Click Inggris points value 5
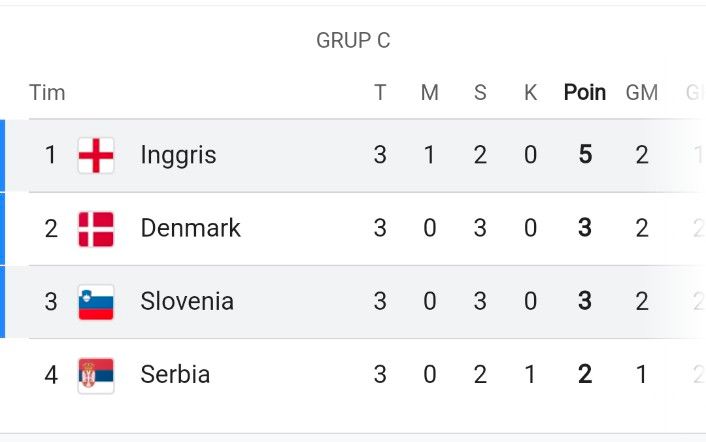 click(x=585, y=155)
